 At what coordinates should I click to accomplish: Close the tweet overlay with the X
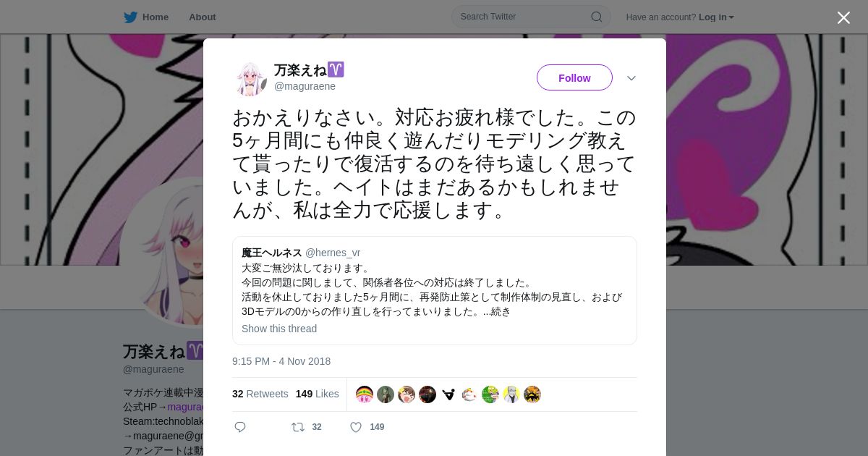[843, 17]
